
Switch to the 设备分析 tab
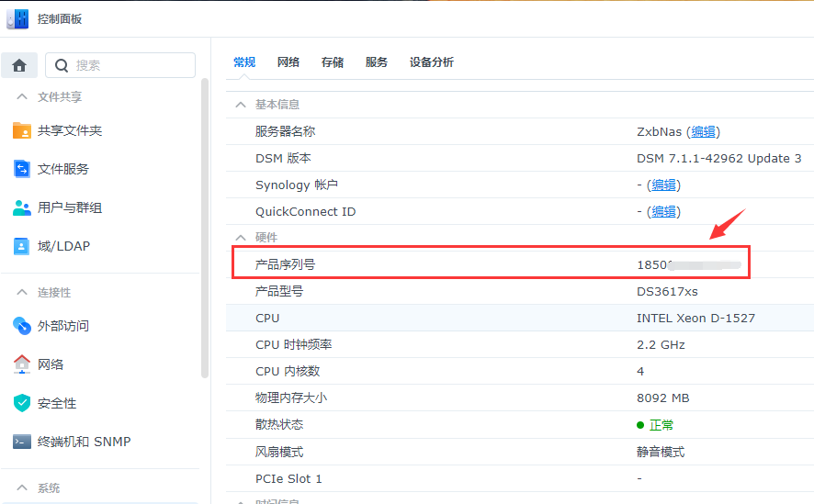pyautogui.click(x=432, y=62)
